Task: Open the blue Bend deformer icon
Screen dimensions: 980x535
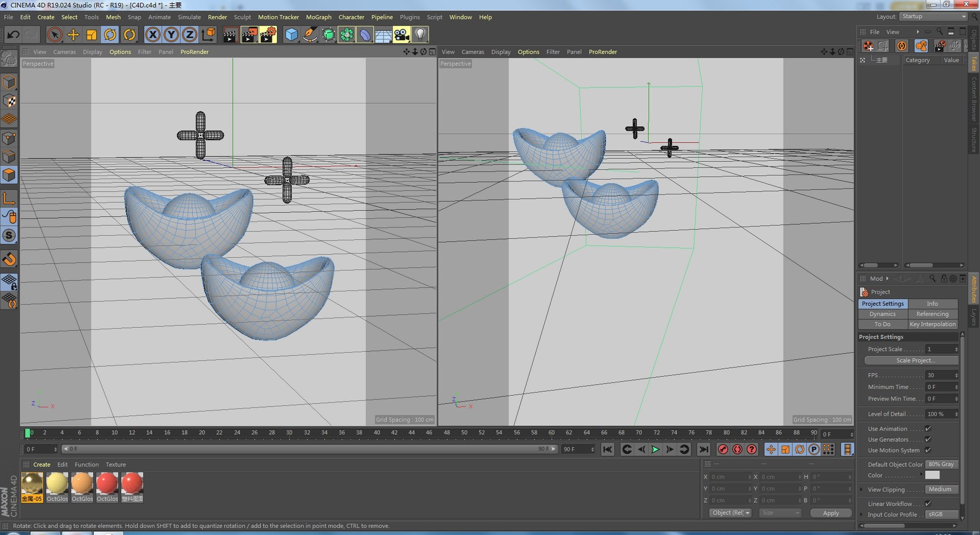Action: tap(365, 35)
